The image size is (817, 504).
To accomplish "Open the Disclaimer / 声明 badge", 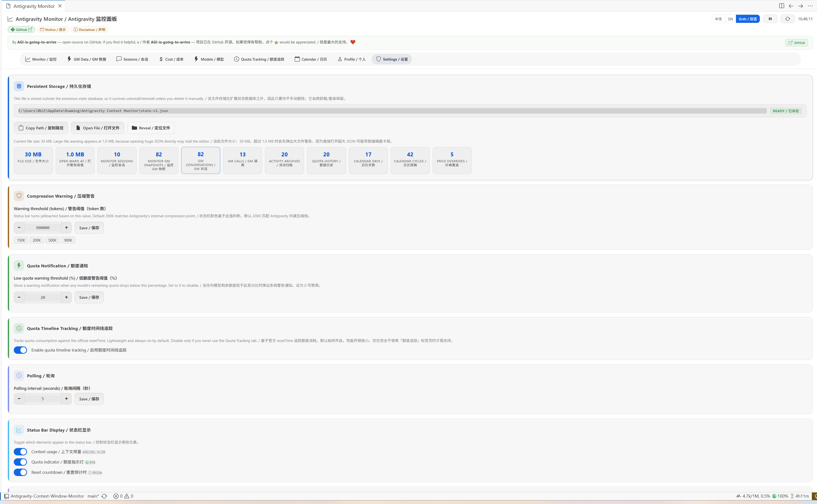I will click(x=89, y=30).
